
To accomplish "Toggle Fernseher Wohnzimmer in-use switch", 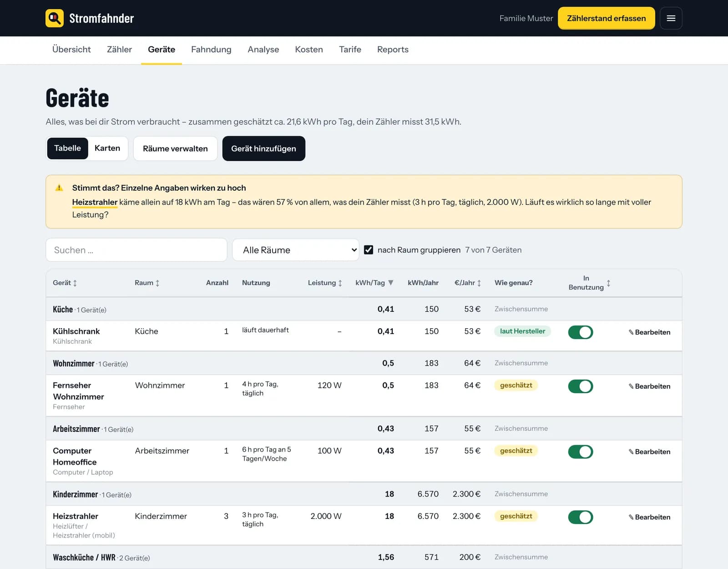I will [x=581, y=386].
